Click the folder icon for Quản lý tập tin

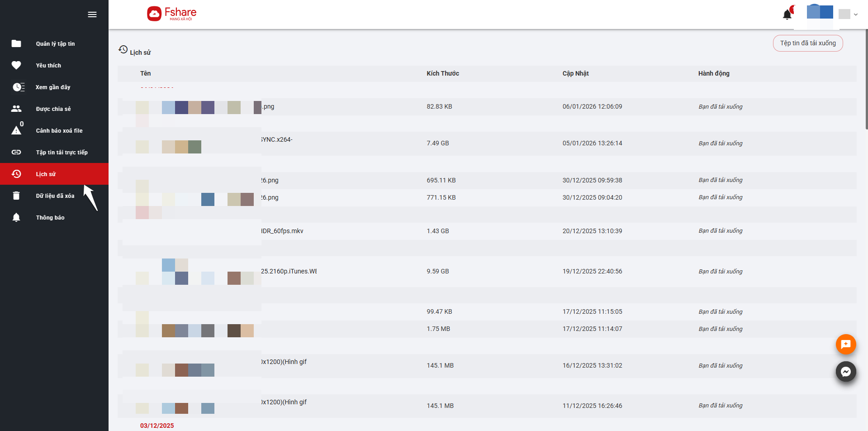[x=16, y=43]
